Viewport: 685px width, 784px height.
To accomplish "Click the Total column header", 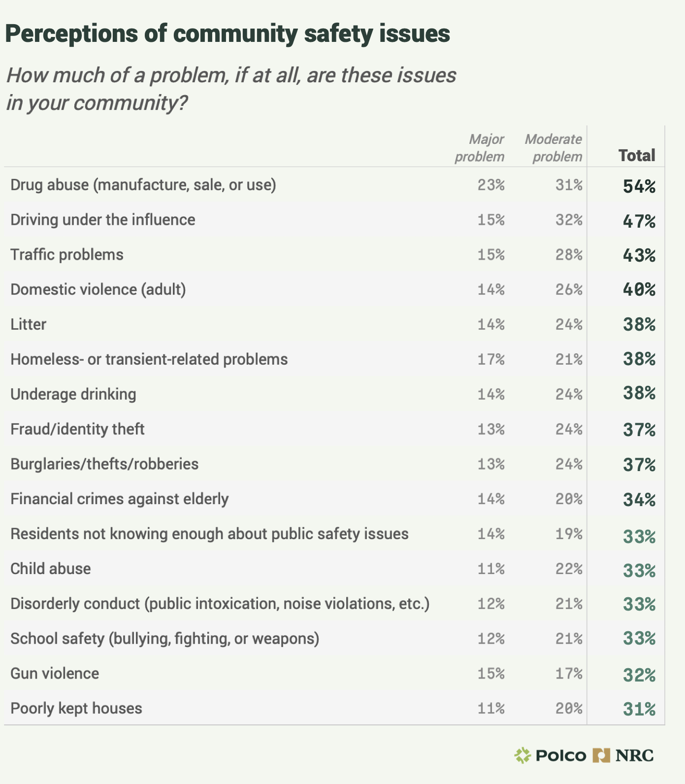I will [637, 156].
